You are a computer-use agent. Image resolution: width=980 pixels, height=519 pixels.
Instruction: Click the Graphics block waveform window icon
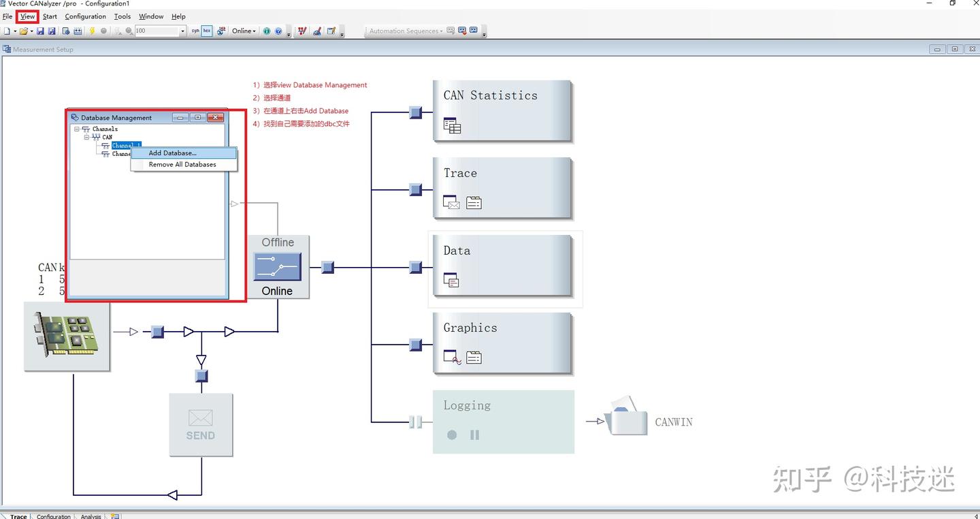point(453,358)
